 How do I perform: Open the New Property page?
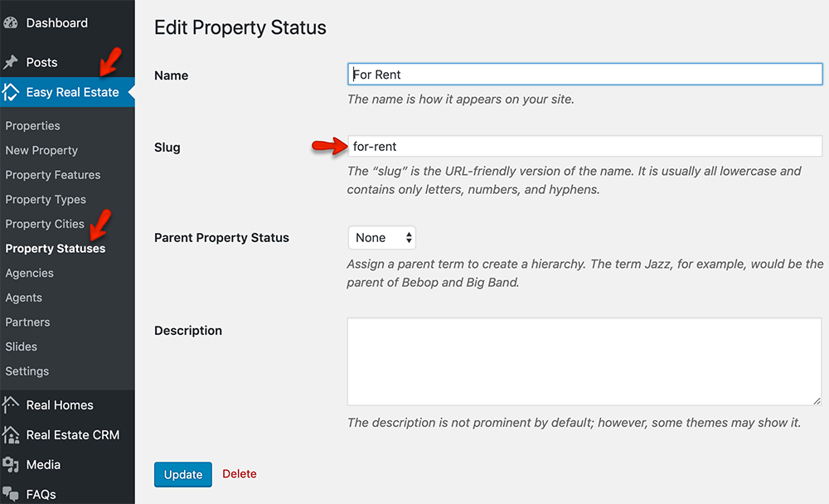tap(41, 150)
